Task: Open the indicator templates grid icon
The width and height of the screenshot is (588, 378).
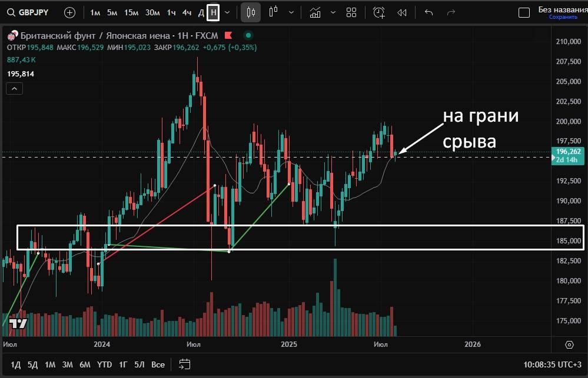Action: click(351, 12)
